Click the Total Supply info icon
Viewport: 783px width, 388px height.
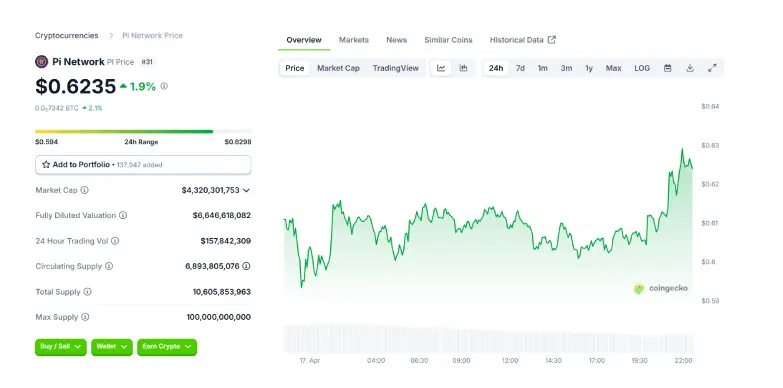pyautogui.click(x=87, y=292)
